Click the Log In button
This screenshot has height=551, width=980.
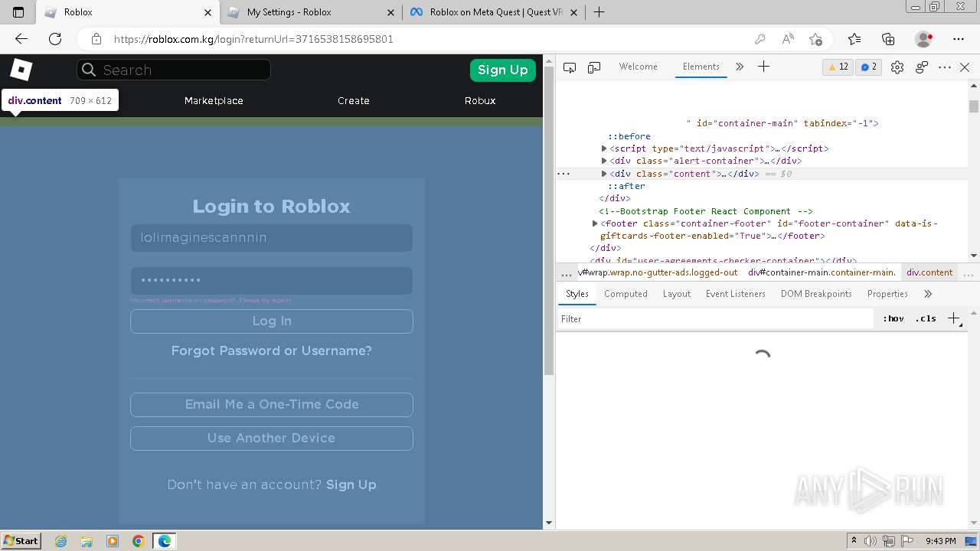(272, 321)
